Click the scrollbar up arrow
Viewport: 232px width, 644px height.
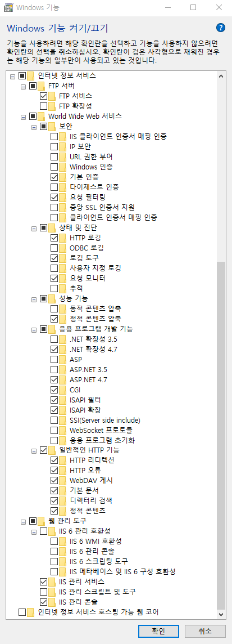221,76
